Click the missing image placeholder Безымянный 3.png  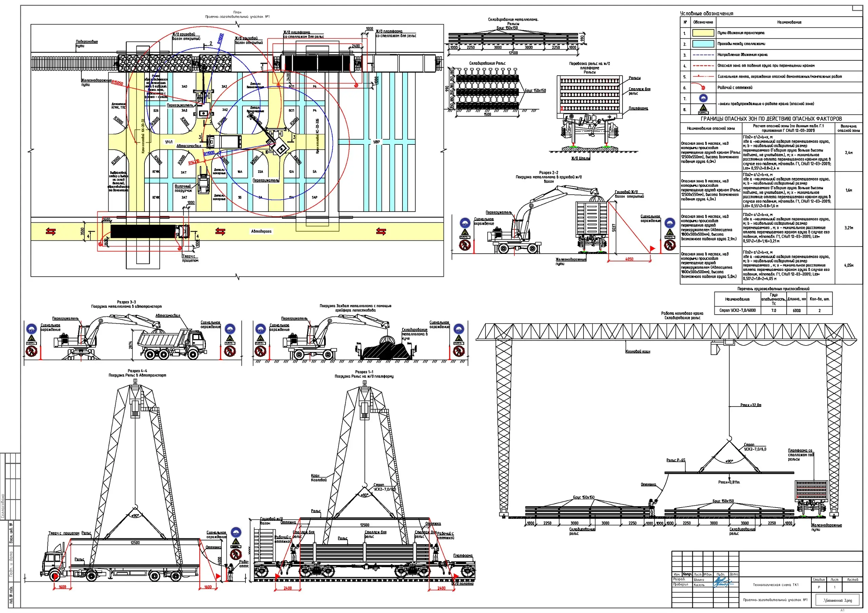point(838,600)
